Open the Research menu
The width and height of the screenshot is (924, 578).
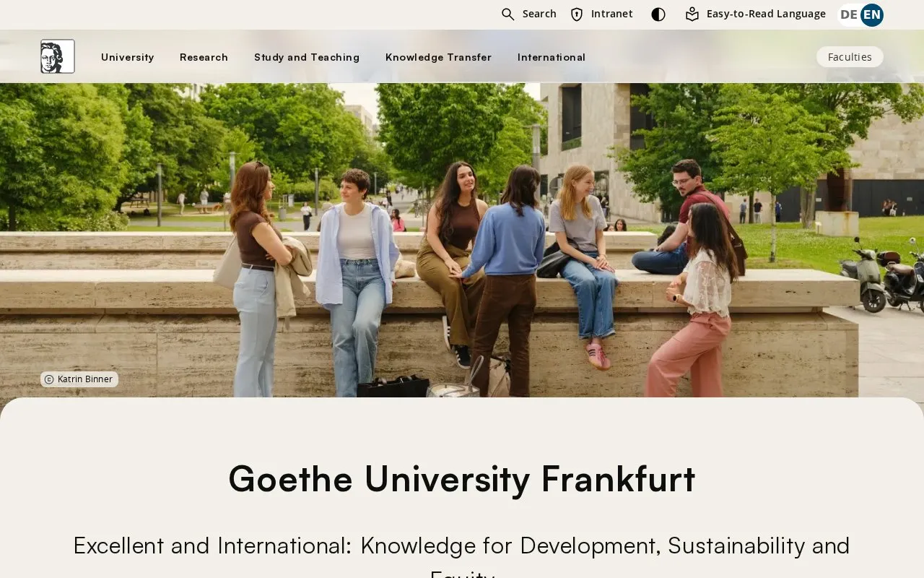(204, 57)
